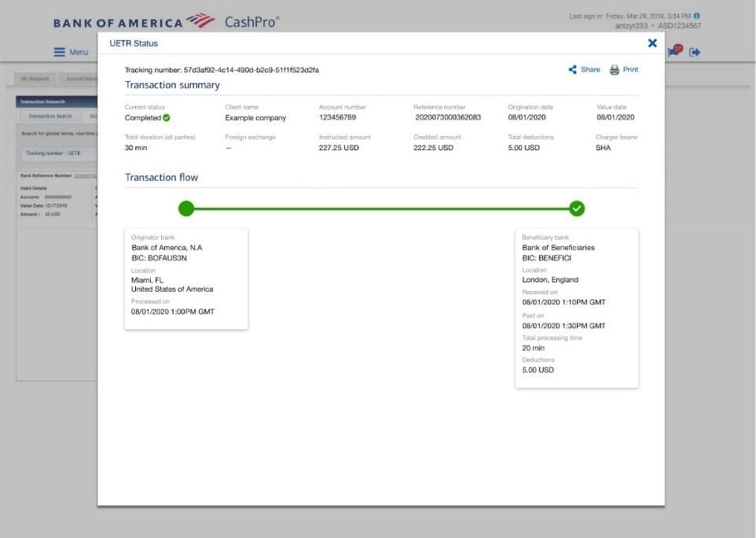The image size is (756, 538).
Task: Click the sign-out arrow icon
Action: tap(695, 52)
